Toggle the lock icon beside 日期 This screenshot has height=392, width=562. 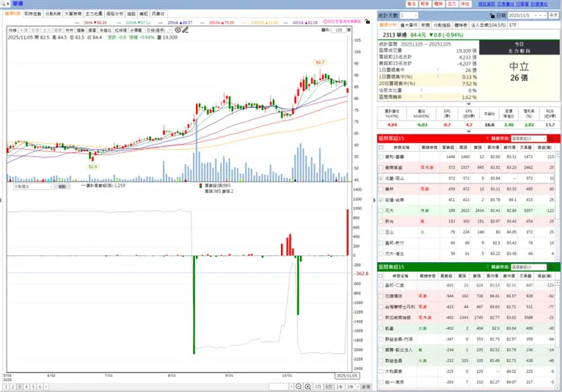point(492,15)
